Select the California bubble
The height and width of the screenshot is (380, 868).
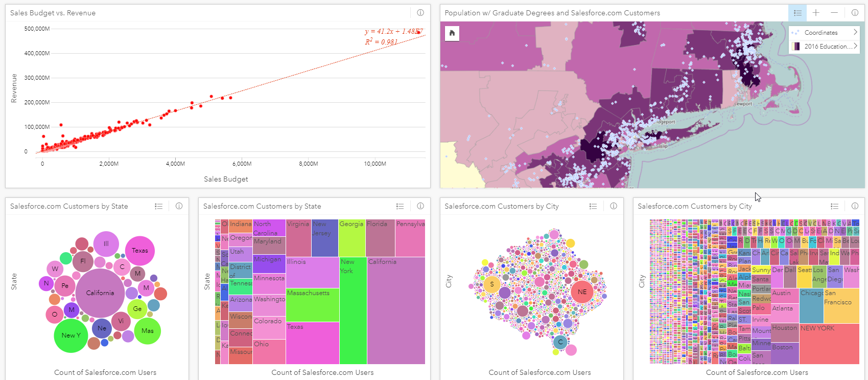(100, 293)
